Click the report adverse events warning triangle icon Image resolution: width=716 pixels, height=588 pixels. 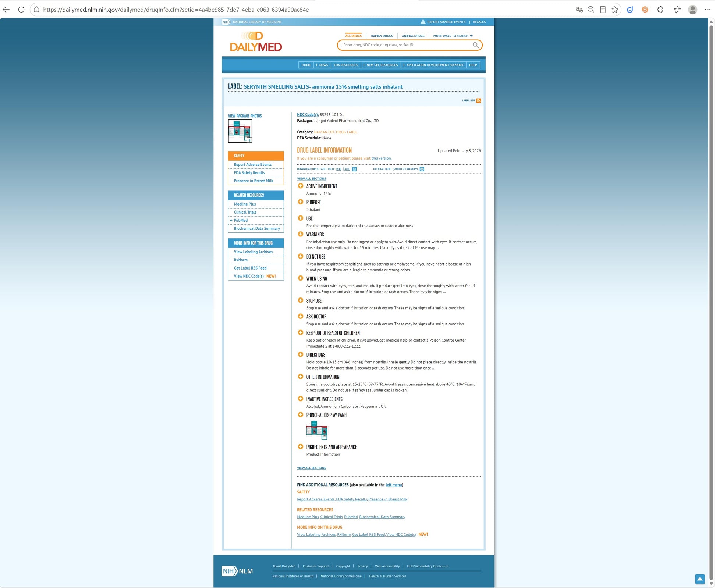click(x=423, y=22)
